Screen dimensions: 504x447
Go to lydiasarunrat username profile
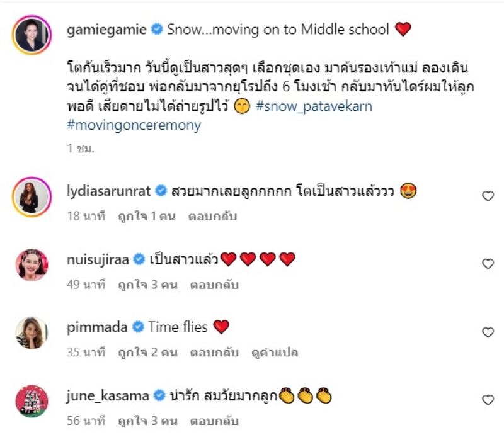coord(108,191)
